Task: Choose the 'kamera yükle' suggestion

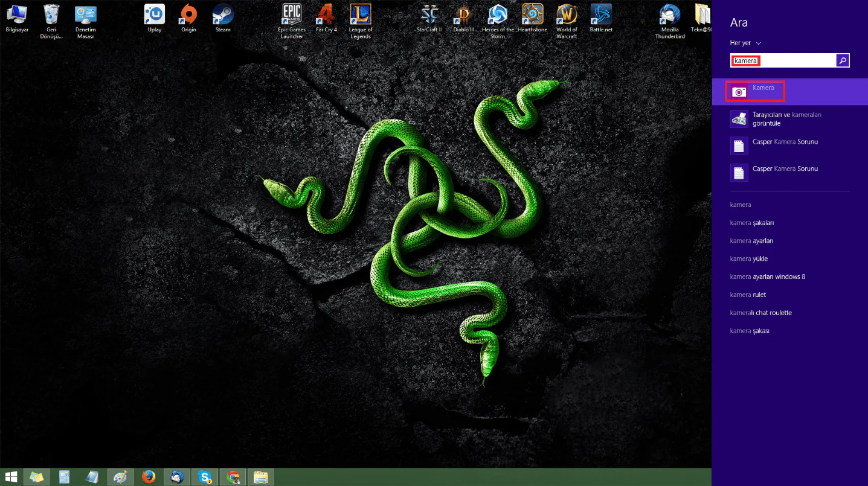Action: pos(748,258)
